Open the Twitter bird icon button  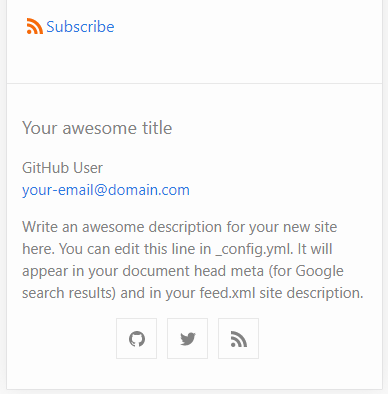(x=188, y=339)
